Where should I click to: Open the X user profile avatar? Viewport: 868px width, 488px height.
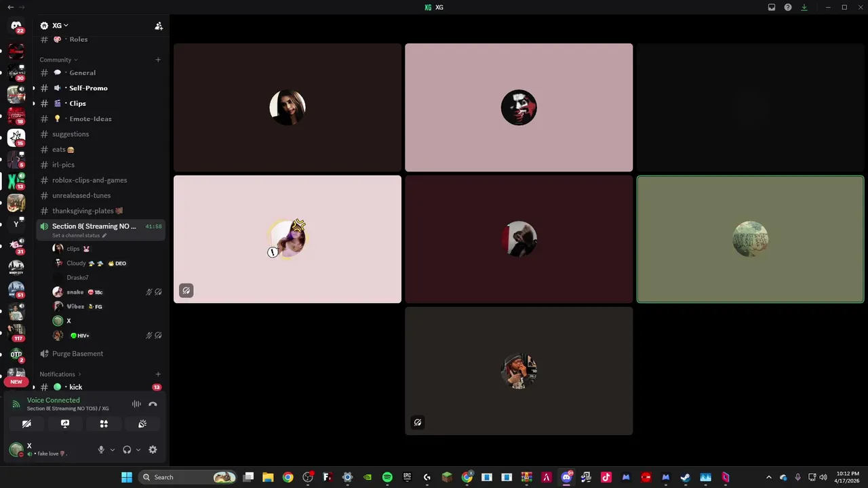tap(16, 449)
